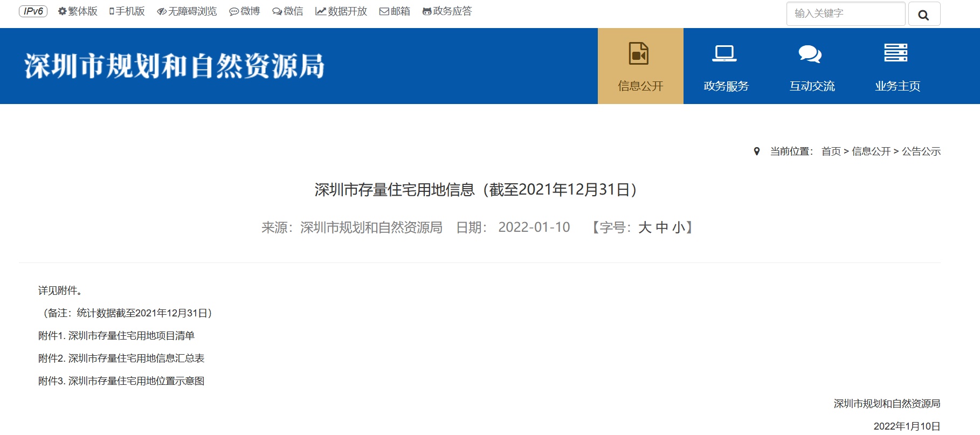Click the text 详见附件。
Viewport: 980px width, 435px height.
coord(60,291)
